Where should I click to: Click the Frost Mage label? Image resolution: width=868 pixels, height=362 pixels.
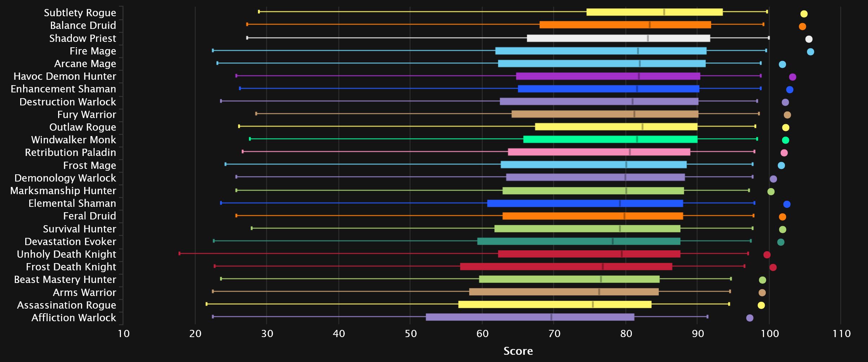pyautogui.click(x=90, y=165)
